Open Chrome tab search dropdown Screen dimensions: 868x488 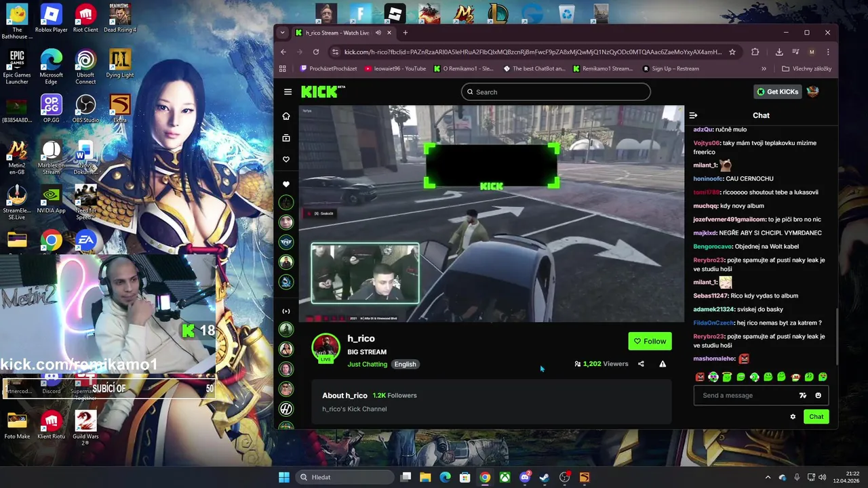click(x=282, y=33)
